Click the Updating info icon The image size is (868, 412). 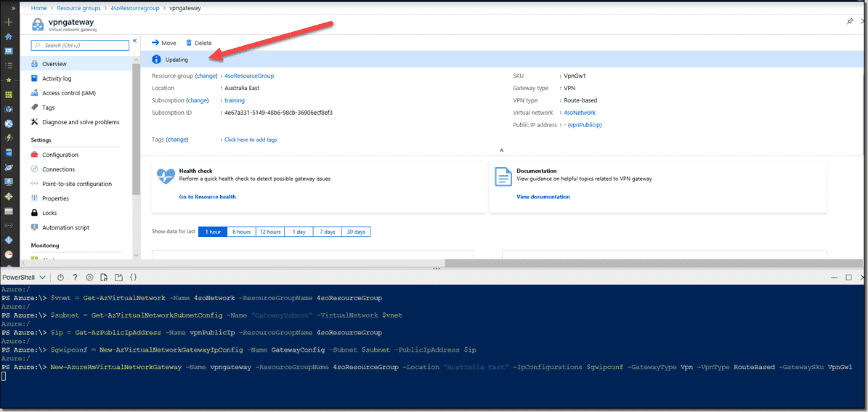157,60
